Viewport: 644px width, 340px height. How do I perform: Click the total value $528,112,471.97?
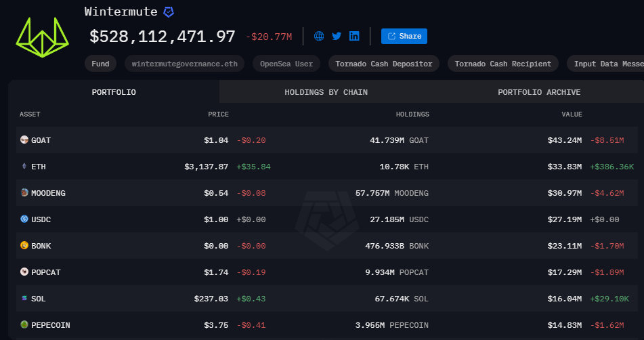(163, 37)
